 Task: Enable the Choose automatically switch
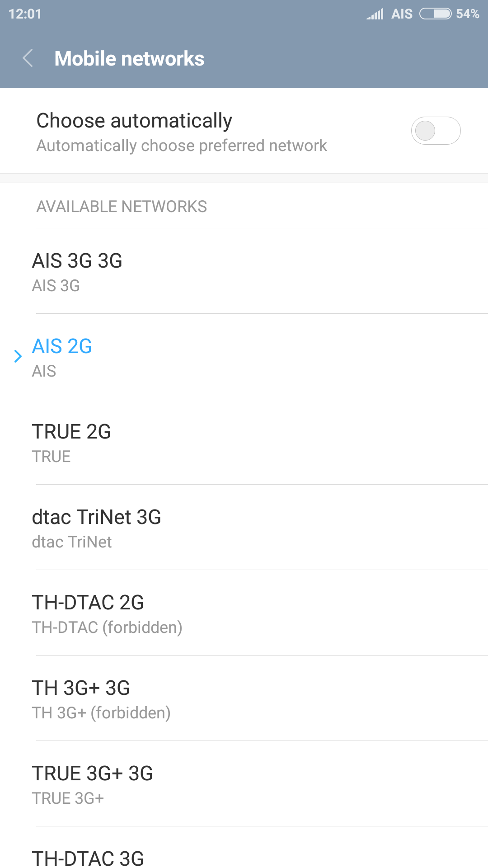pyautogui.click(x=435, y=131)
